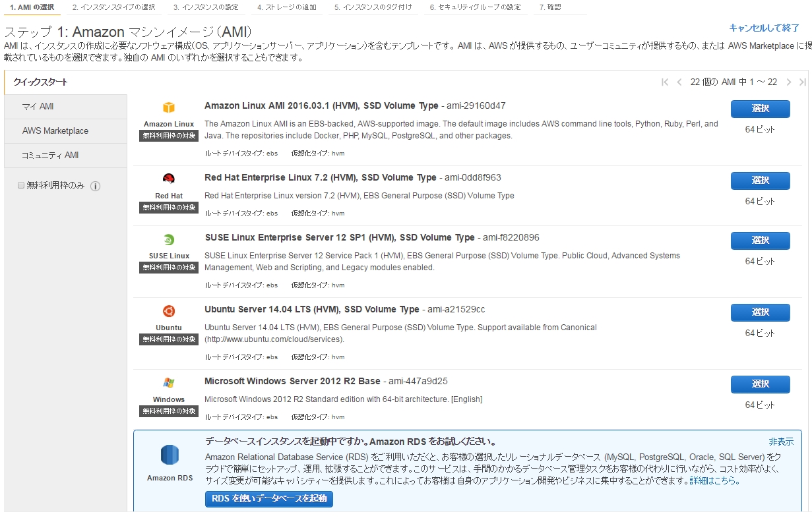The height and width of the screenshot is (520, 812).
Task: Click the SUSE Linux green logo icon
Action: tap(169, 240)
